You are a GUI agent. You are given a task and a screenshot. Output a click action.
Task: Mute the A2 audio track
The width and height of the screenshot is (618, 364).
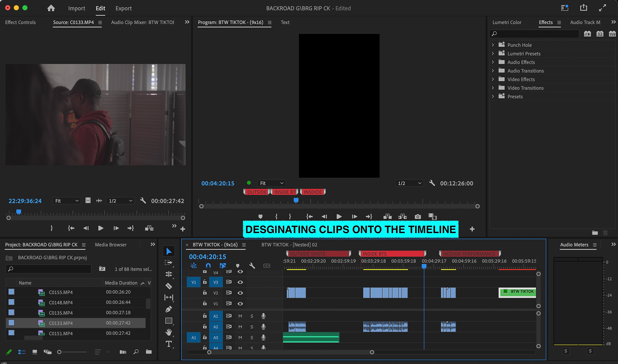(240, 327)
